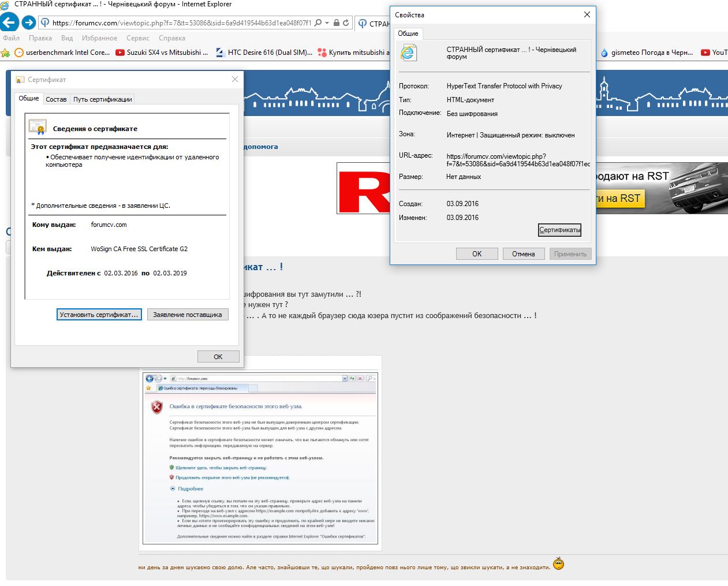Switch to the Состав certificate tab
This screenshot has width=728, height=586.
pos(56,99)
